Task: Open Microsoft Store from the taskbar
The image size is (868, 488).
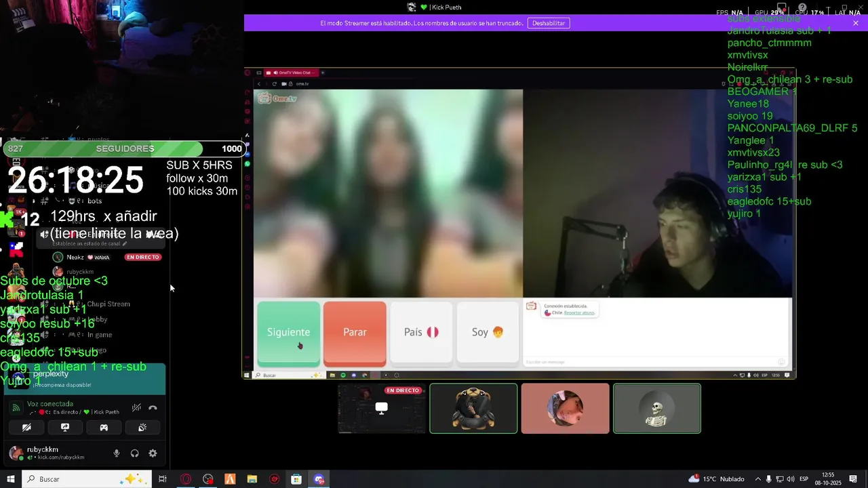Action: pyautogui.click(x=296, y=479)
